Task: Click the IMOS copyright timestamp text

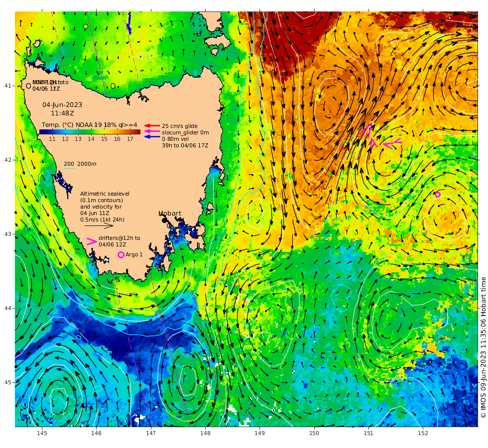Action: tap(483, 347)
